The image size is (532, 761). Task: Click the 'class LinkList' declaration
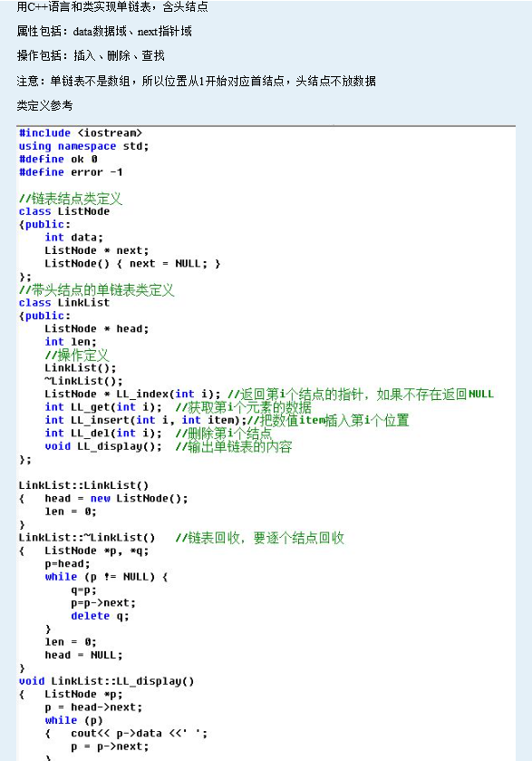pos(64,303)
